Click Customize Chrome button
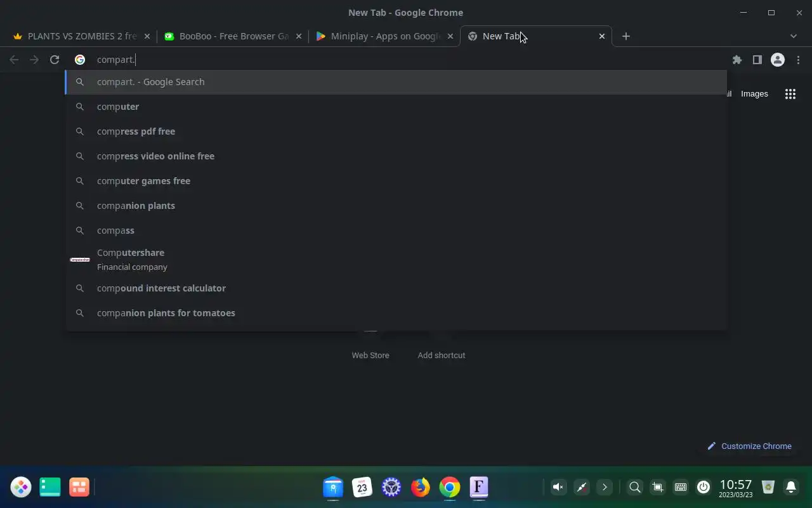The image size is (812, 508). (x=750, y=446)
